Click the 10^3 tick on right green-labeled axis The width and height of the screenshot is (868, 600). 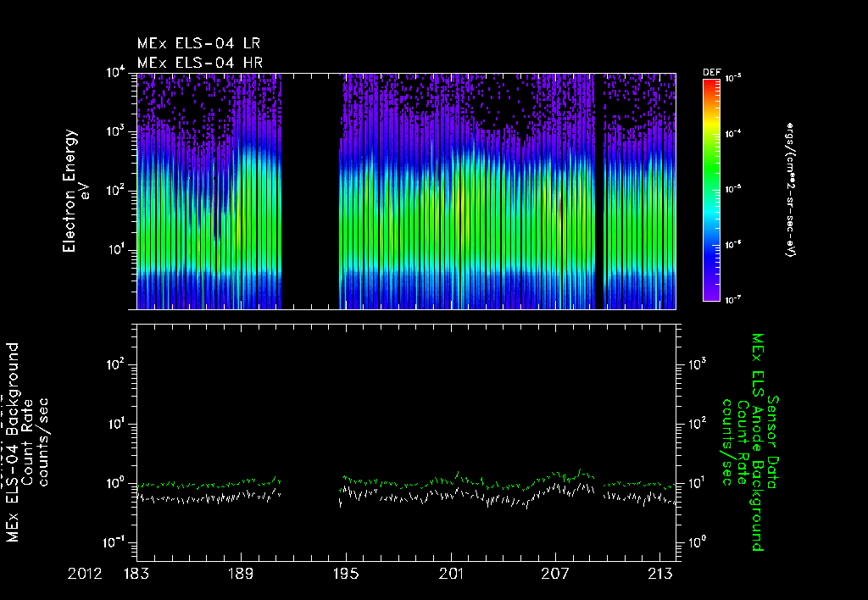coord(698,364)
